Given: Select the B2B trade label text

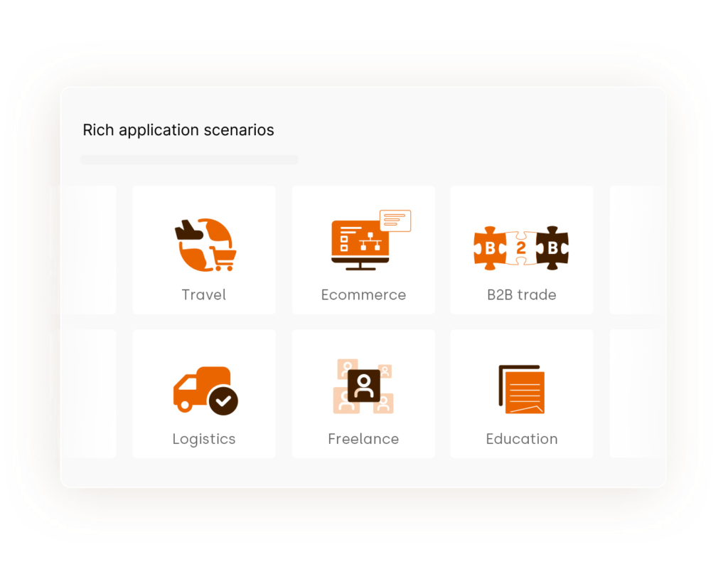Looking at the screenshot, I should point(521,295).
